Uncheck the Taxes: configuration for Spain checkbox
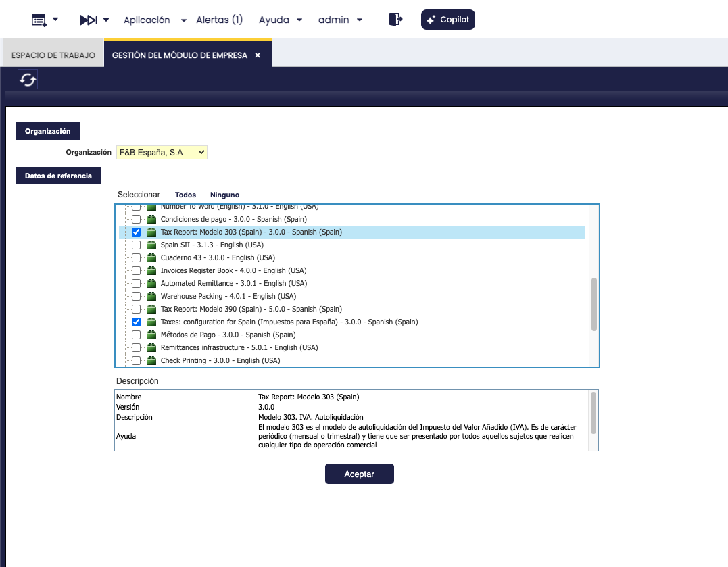 click(136, 322)
